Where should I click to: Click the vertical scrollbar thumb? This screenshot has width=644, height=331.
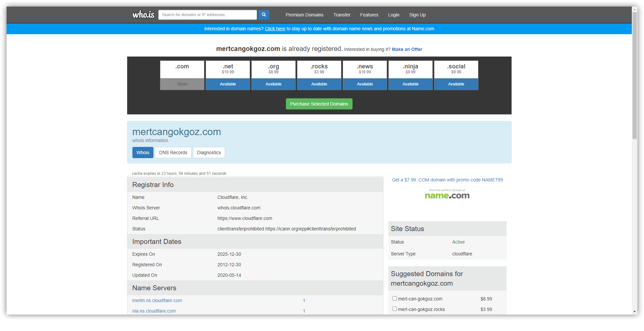634,76
